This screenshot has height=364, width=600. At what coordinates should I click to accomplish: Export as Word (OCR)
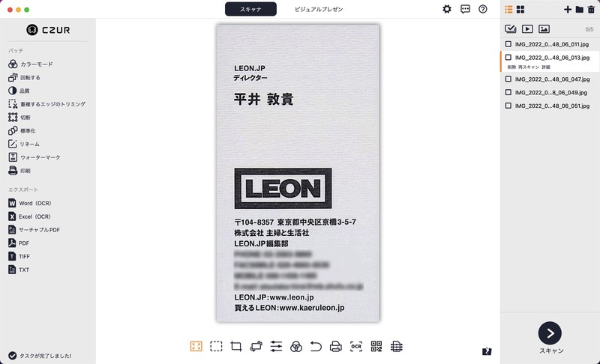coord(30,203)
